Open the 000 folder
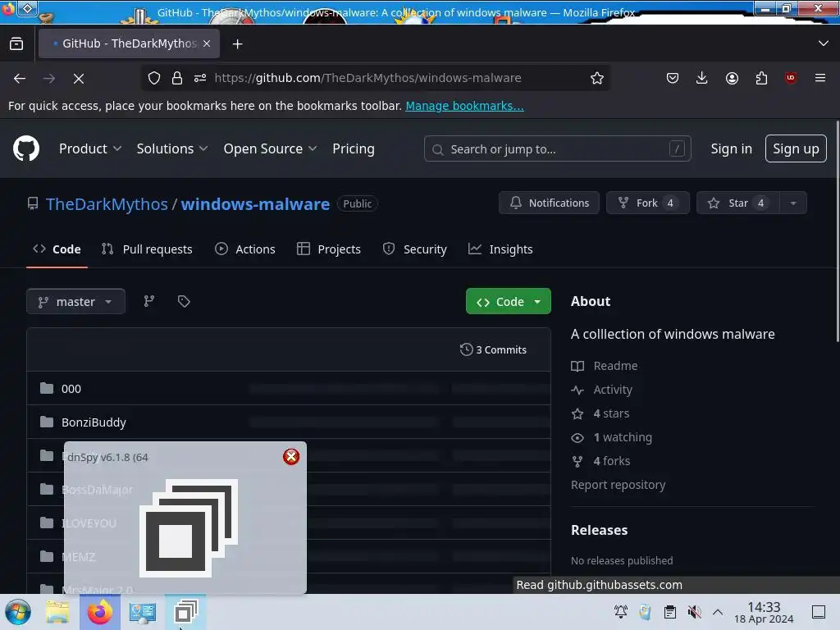 pyautogui.click(x=71, y=388)
